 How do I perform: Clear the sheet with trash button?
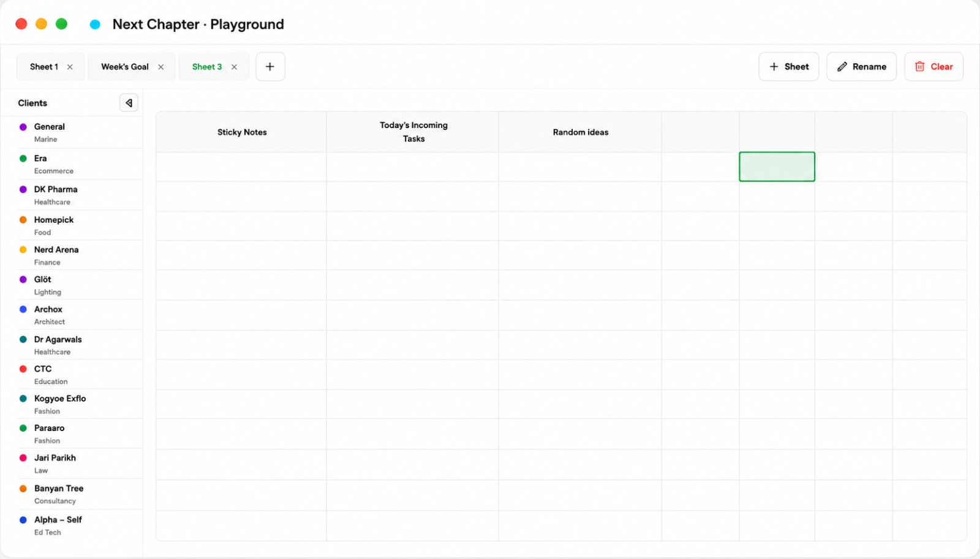(x=933, y=67)
